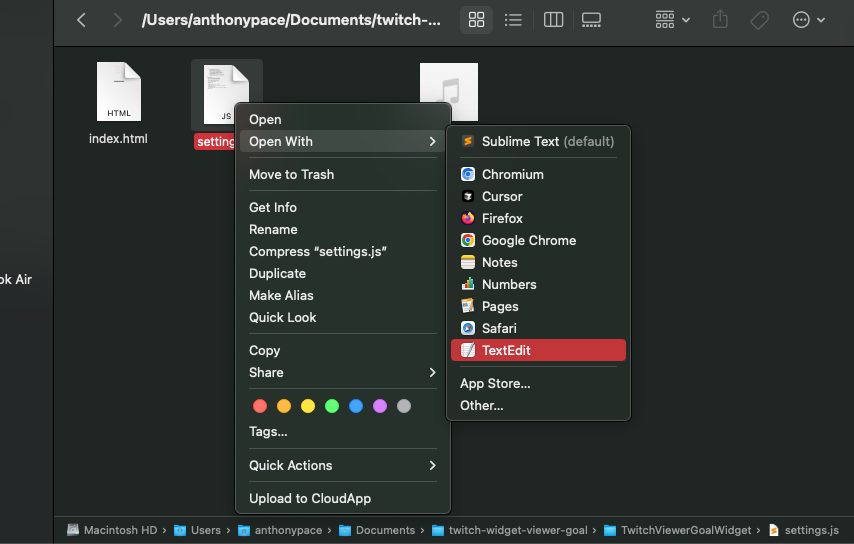Select Move to Trash menu item

291,174
